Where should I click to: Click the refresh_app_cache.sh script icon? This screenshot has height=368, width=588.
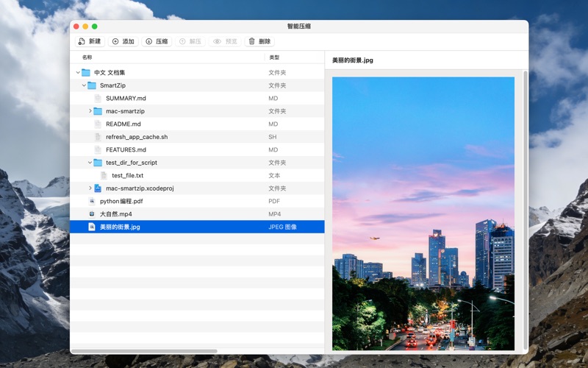(x=98, y=137)
